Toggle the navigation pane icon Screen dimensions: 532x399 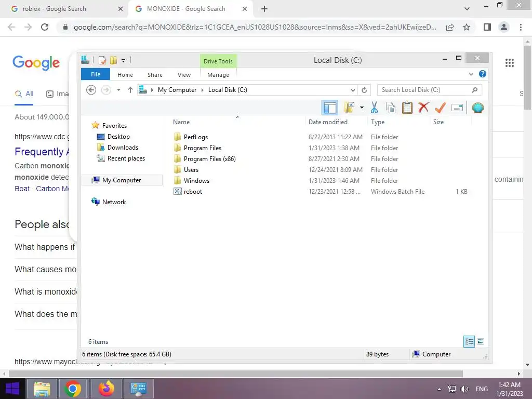point(330,108)
